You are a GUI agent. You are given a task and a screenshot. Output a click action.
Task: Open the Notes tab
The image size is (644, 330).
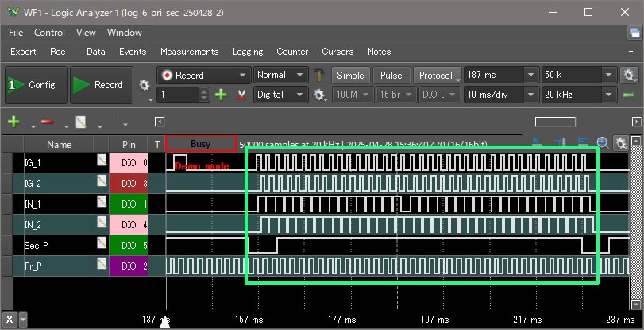point(379,52)
